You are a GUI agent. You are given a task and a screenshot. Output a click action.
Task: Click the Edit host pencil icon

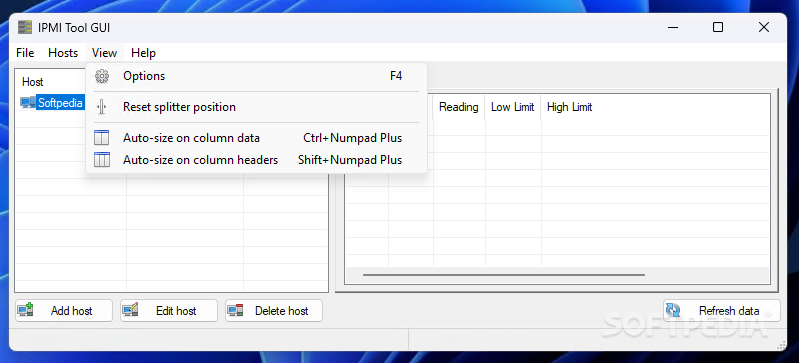(x=130, y=309)
